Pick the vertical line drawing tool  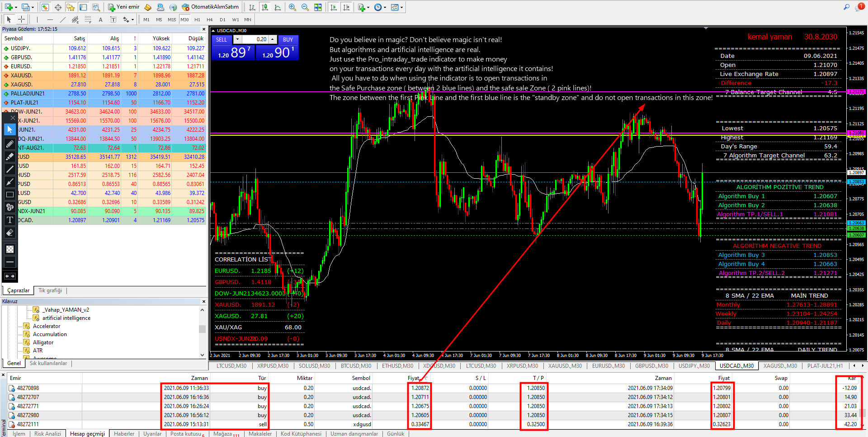pyautogui.click(x=37, y=19)
